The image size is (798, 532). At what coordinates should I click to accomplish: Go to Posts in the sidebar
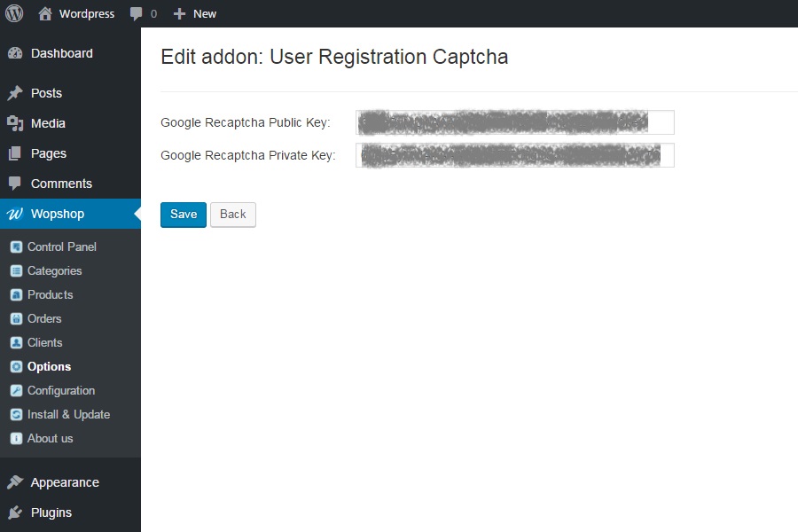[46, 93]
